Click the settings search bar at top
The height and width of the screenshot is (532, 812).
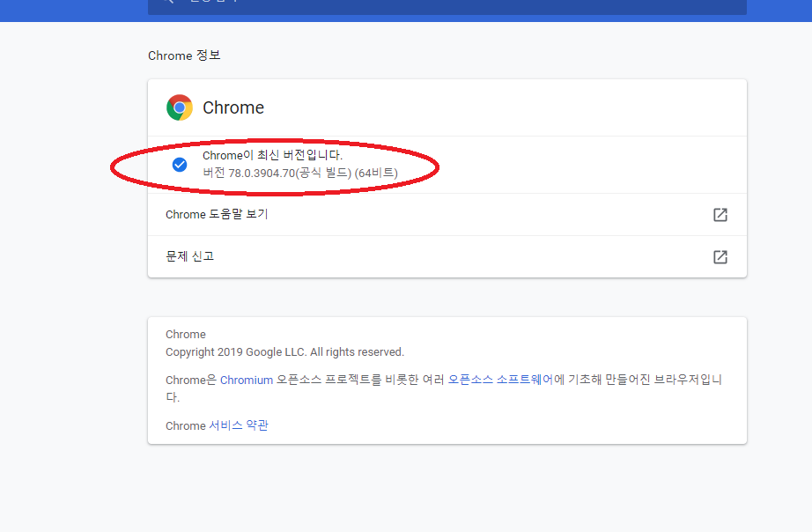coord(447,5)
